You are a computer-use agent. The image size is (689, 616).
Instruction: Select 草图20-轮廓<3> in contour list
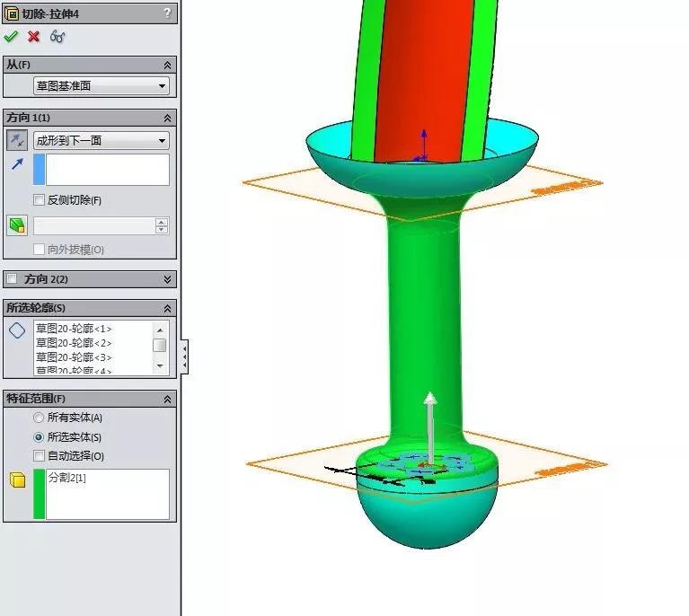tap(74, 357)
